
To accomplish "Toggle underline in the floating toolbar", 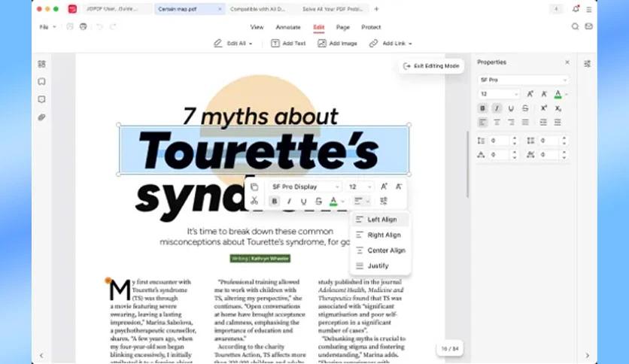I will tap(304, 202).
